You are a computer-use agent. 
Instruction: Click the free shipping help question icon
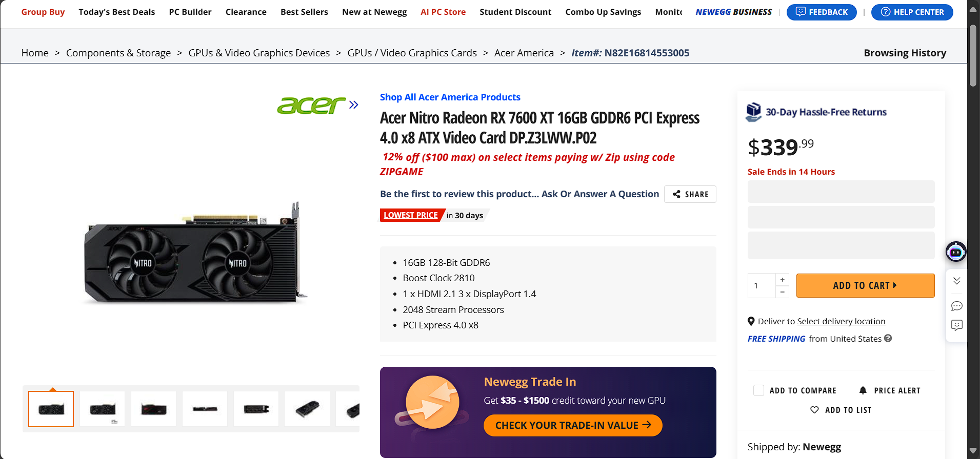(x=888, y=338)
